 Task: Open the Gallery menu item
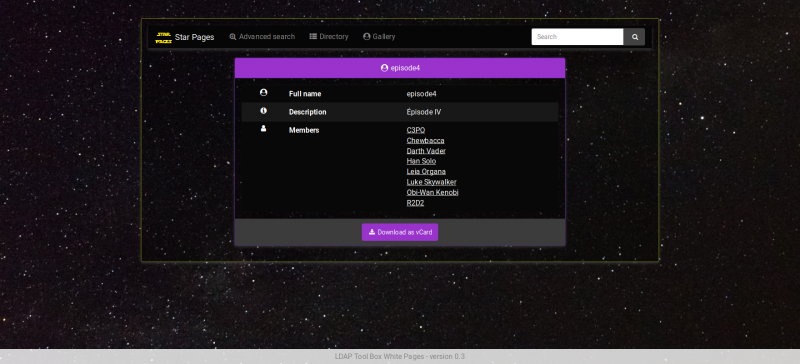[x=379, y=37]
